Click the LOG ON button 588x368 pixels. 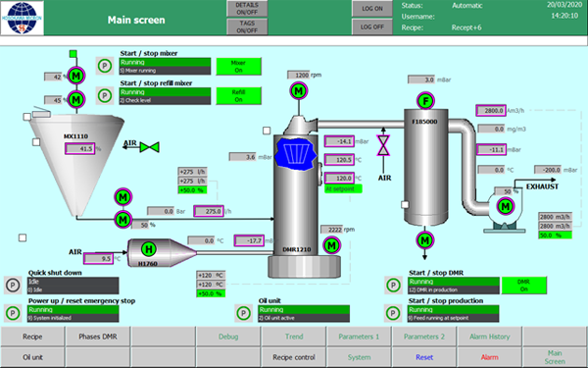point(372,8)
